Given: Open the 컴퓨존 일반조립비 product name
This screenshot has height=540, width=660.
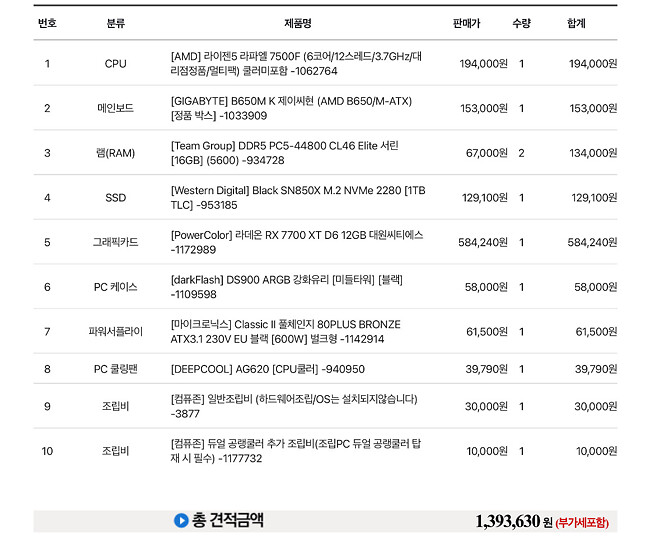Looking at the screenshot, I should (294, 406).
